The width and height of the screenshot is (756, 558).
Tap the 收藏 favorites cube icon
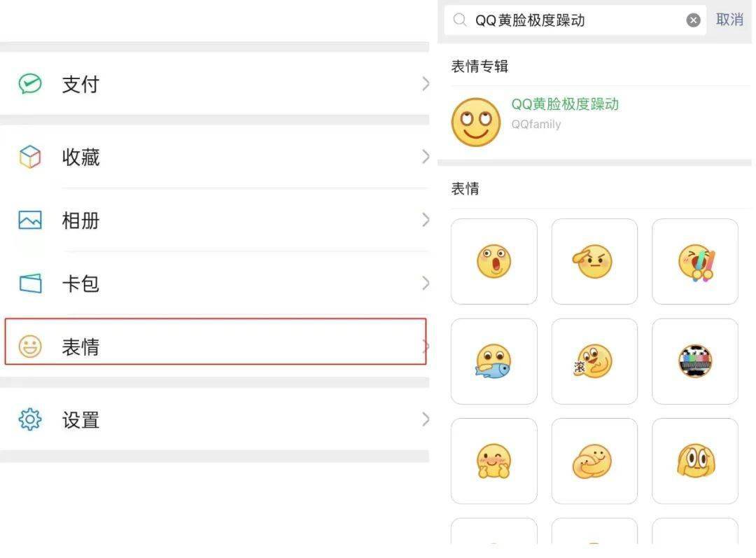tap(30, 157)
